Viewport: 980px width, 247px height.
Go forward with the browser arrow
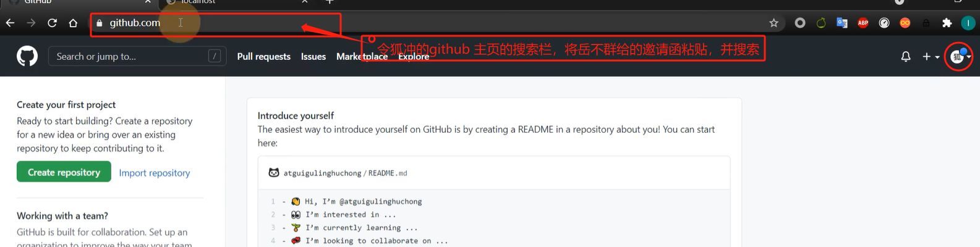tap(31, 23)
